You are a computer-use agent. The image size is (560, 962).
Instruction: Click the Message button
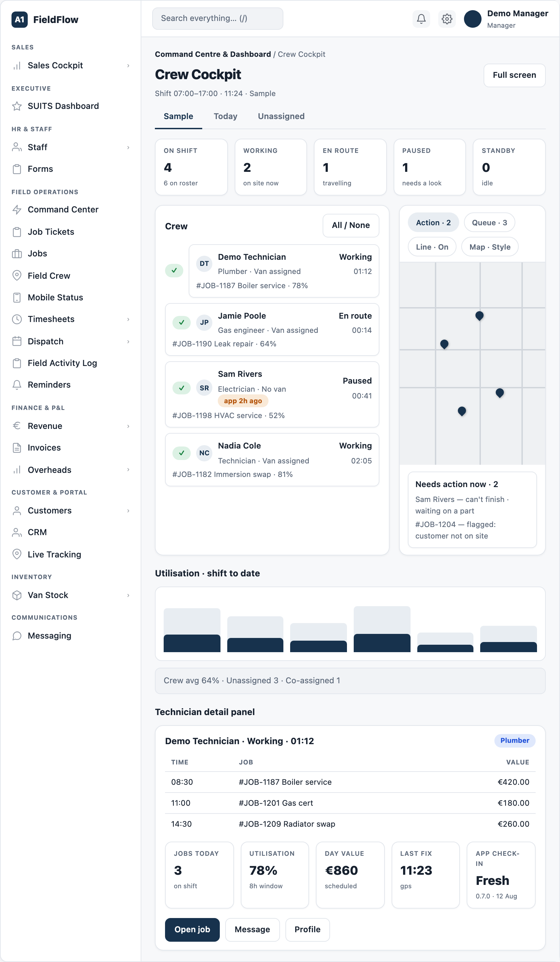coord(252,930)
